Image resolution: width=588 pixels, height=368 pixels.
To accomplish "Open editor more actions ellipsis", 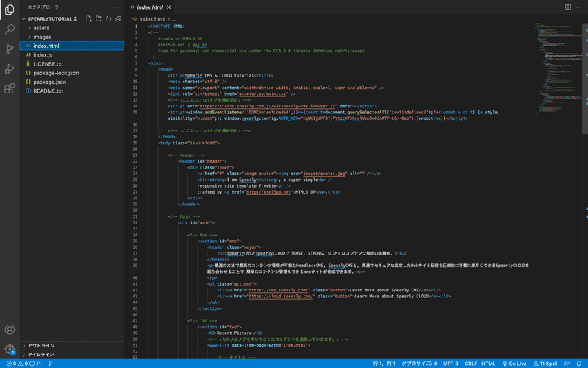I will click(578, 7).
